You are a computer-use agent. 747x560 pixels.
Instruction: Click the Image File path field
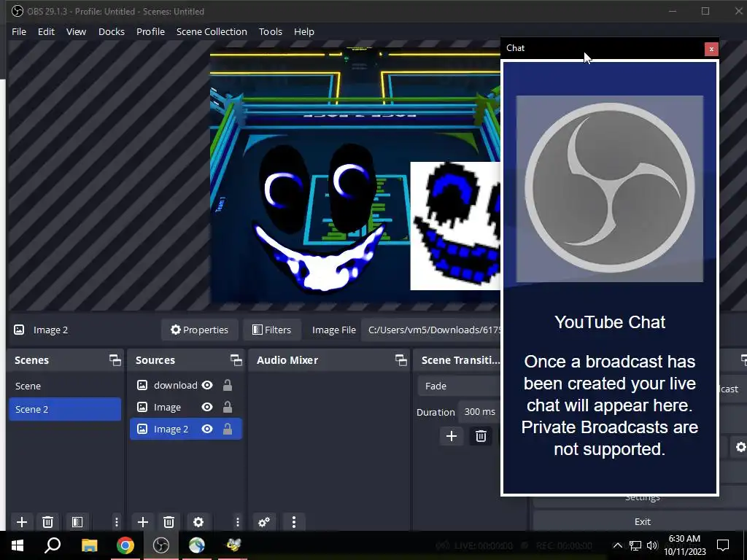tap(430, 330)
